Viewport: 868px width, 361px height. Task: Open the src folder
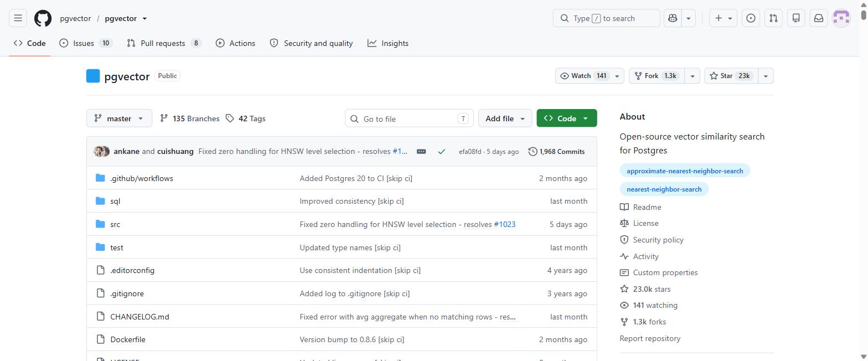(115, 224)
